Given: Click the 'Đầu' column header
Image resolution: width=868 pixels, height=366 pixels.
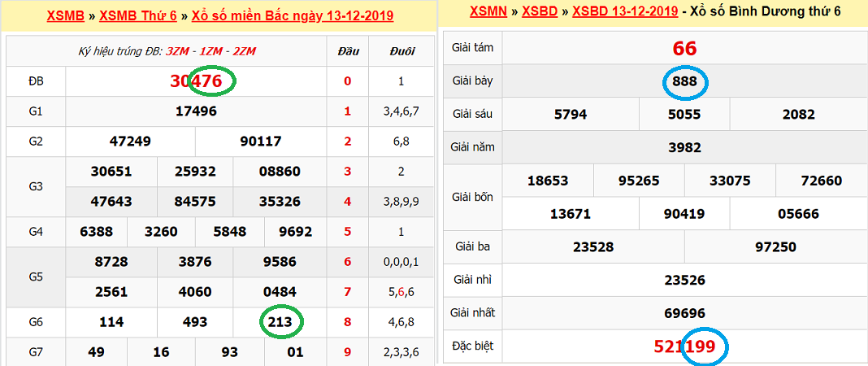Looking at the screenshot, I should tap(348, 51).
